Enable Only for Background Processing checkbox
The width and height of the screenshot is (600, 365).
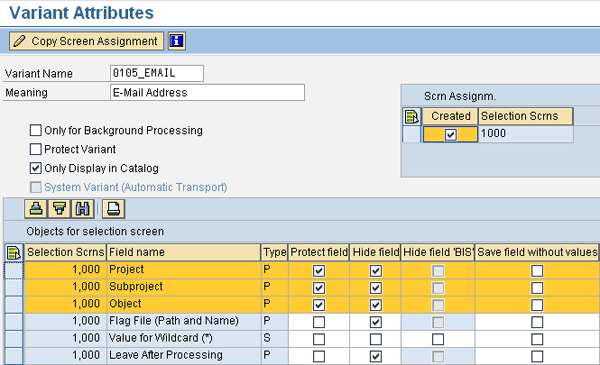pos(36,130)
